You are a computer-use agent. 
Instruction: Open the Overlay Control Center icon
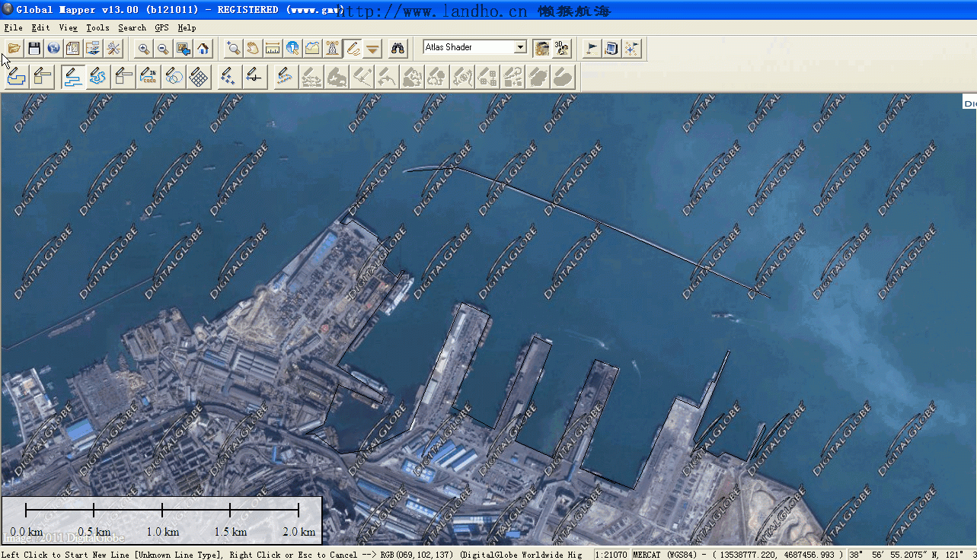point(73,49)
